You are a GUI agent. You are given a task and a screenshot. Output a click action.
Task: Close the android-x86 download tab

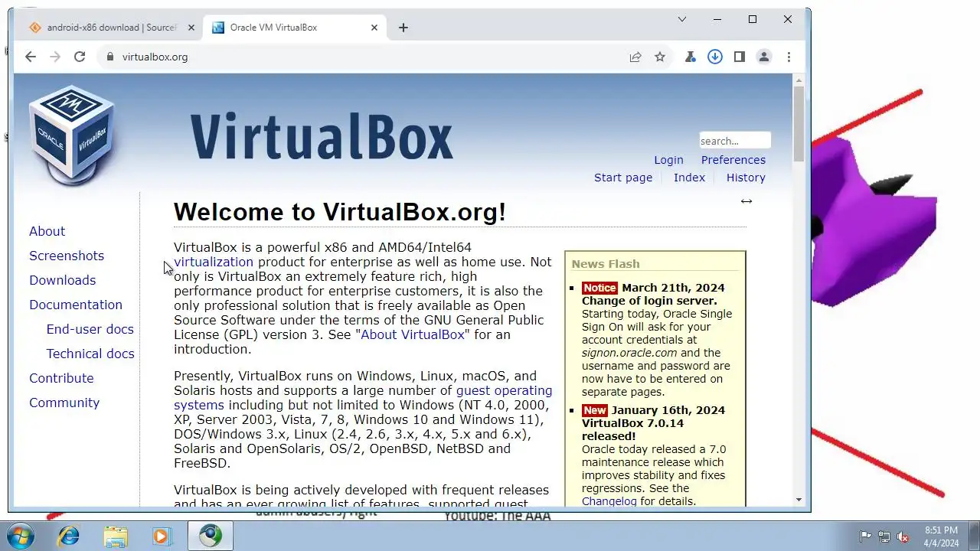tap(191, 28)
